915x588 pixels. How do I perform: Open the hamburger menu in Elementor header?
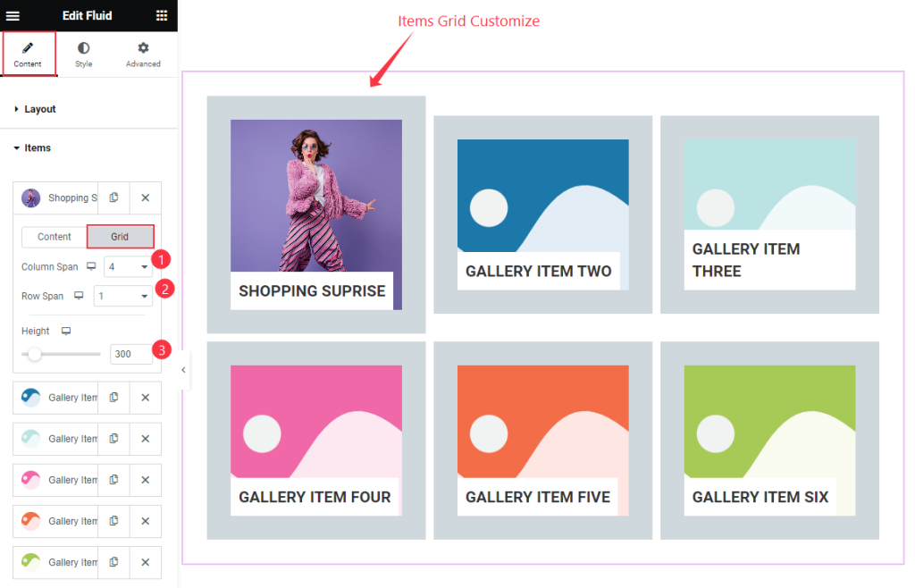pos(13,16)
